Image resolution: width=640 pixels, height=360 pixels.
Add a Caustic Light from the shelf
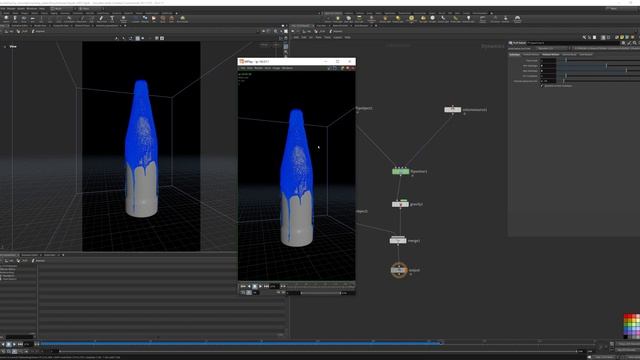(442, 18)
